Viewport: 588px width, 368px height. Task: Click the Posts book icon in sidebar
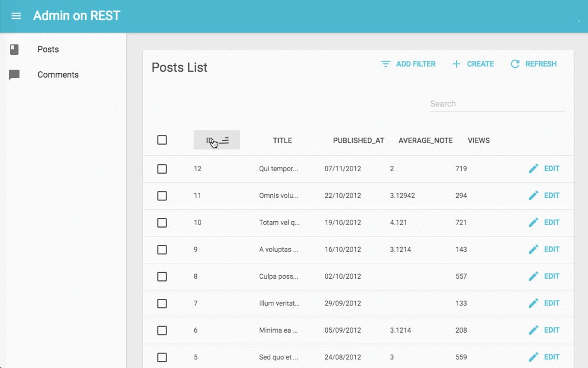coord(14,49)
